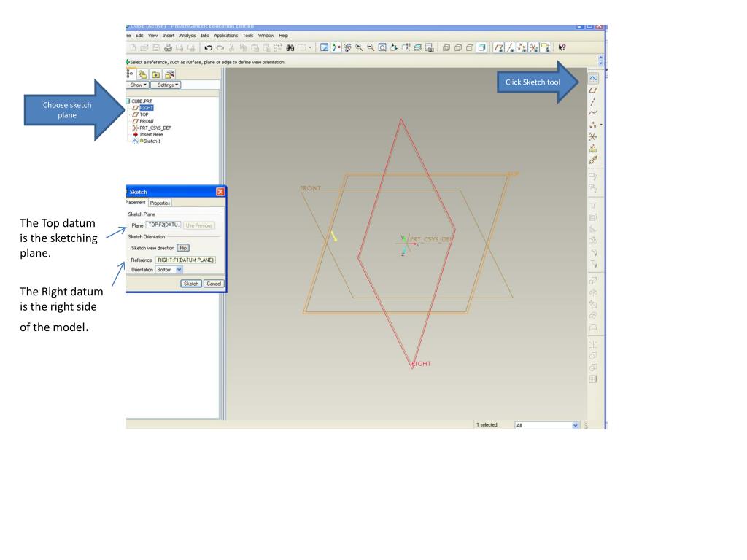The height and width of the screenshot is (560, 747).
Task: Toggle No Hidden display style icon
Action: 470,47
